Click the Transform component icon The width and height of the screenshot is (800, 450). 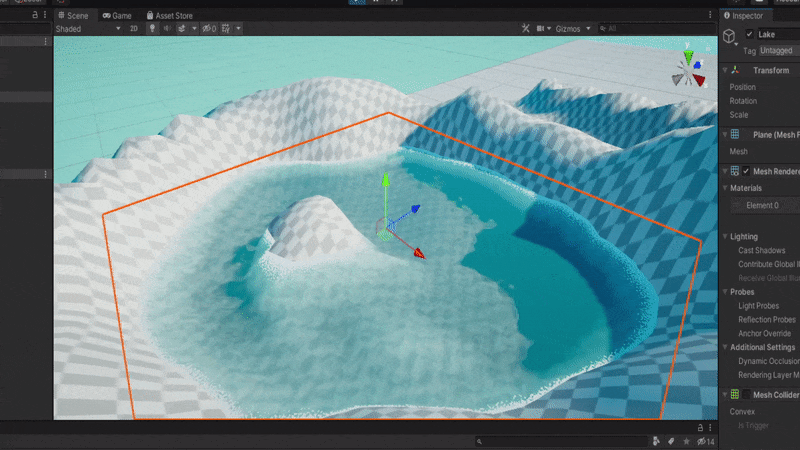click(x=735, y=71)
